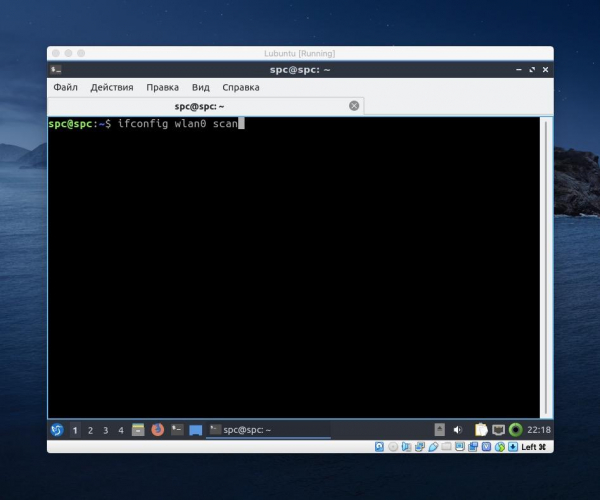This screenshot has width=600, height=500.
Task: Click the VirtualBox recording icon
Action: coord(473,446)
